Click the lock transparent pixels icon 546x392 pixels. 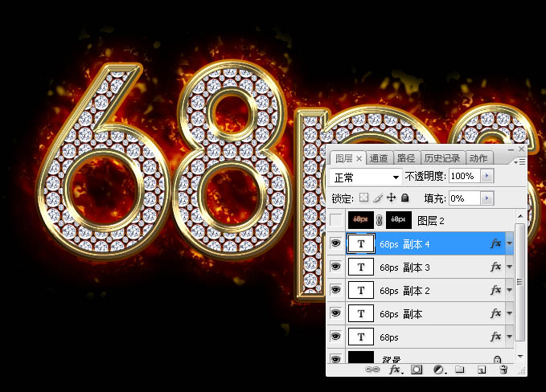pyautogui.click(x=363, y=198)
